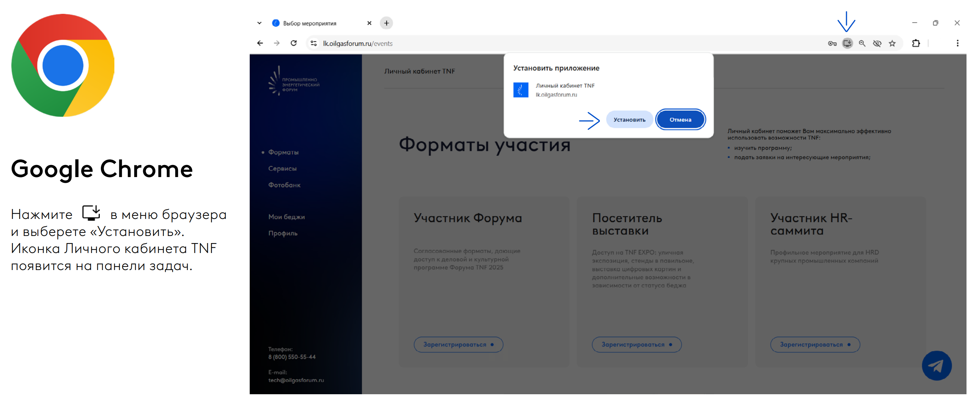Open Chrome three-dot menu
This screenshot has width=980, height=407.
(957, 43)
